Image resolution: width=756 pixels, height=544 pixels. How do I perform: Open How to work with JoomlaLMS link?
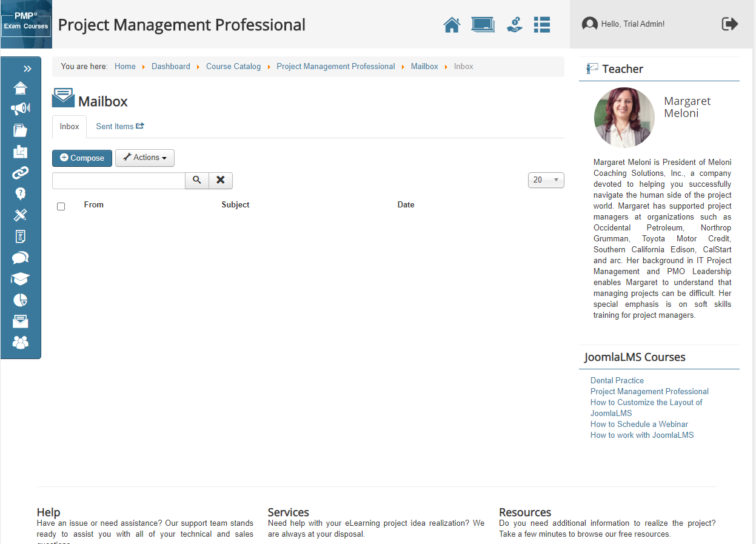[642, 435]
